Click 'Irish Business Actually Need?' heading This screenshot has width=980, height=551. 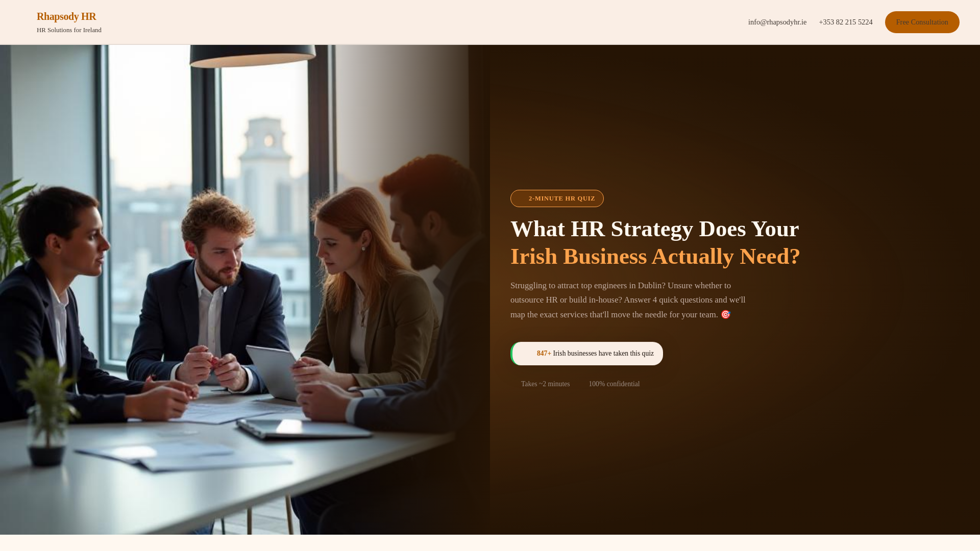[x=655, y=256]
